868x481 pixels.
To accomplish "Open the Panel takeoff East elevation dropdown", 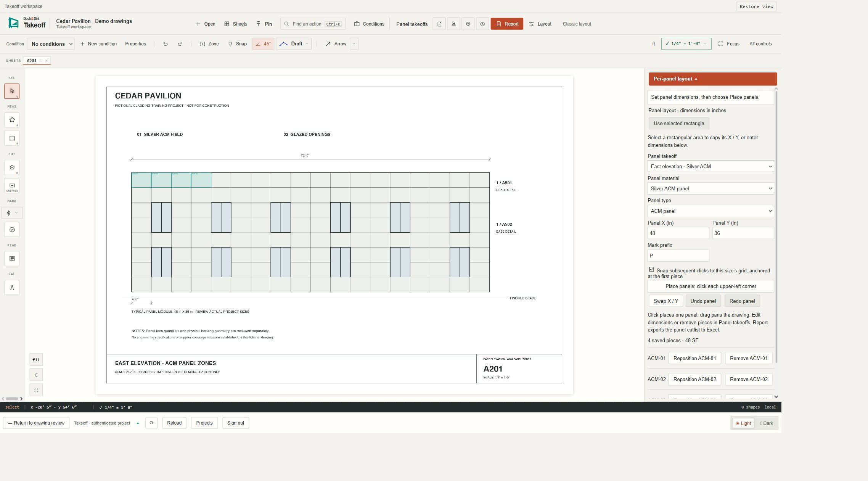I will tap(711, 166).
